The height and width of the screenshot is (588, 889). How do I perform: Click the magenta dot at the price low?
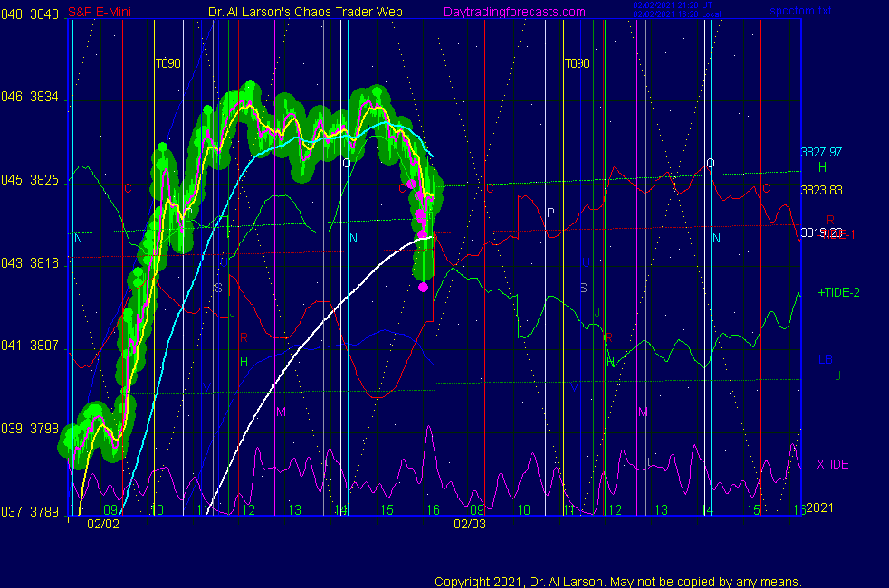click(424, 288)
